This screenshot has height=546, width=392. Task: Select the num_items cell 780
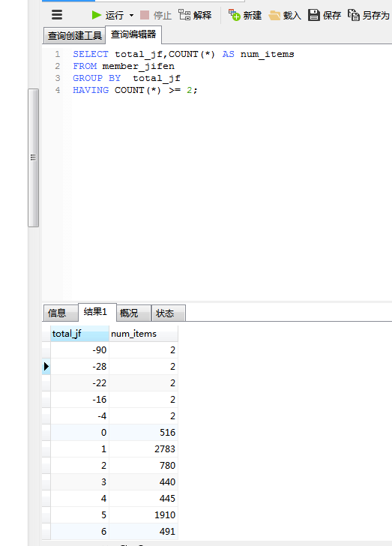pos(143,466)
